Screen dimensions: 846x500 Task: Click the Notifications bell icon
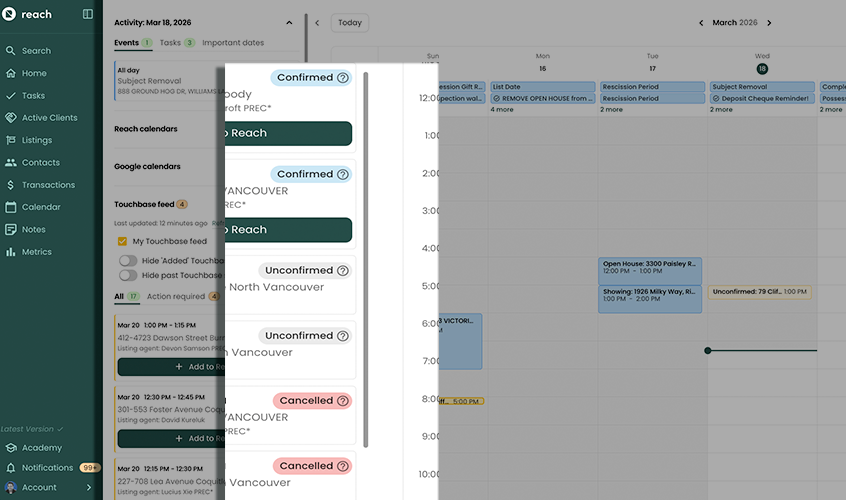pos(11,468)
